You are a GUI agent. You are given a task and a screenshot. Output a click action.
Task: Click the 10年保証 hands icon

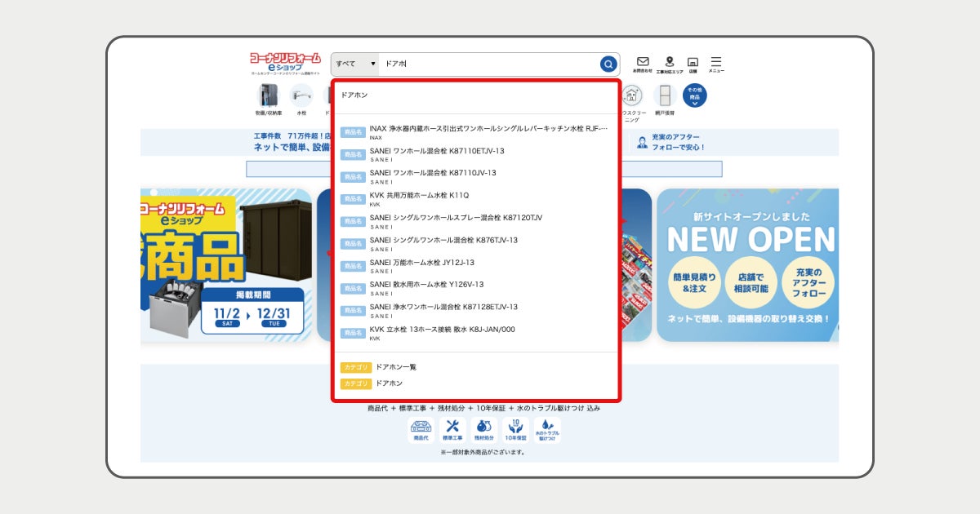tap(514, 430)
